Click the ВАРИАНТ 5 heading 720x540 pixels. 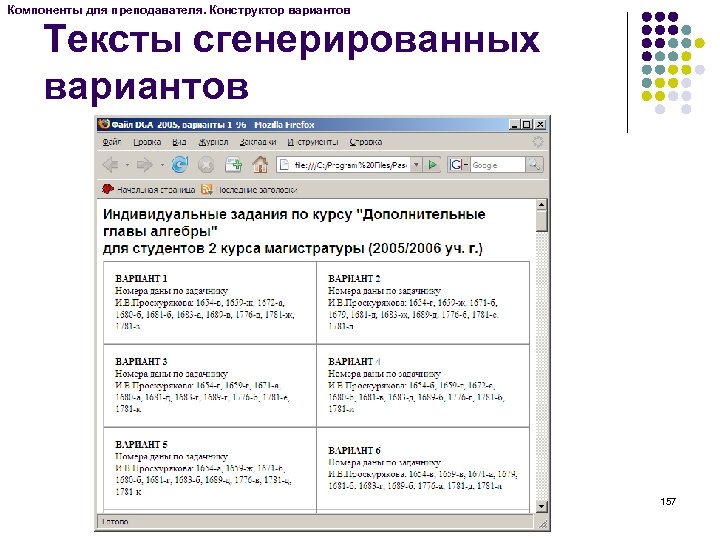[x=141, y=444]
